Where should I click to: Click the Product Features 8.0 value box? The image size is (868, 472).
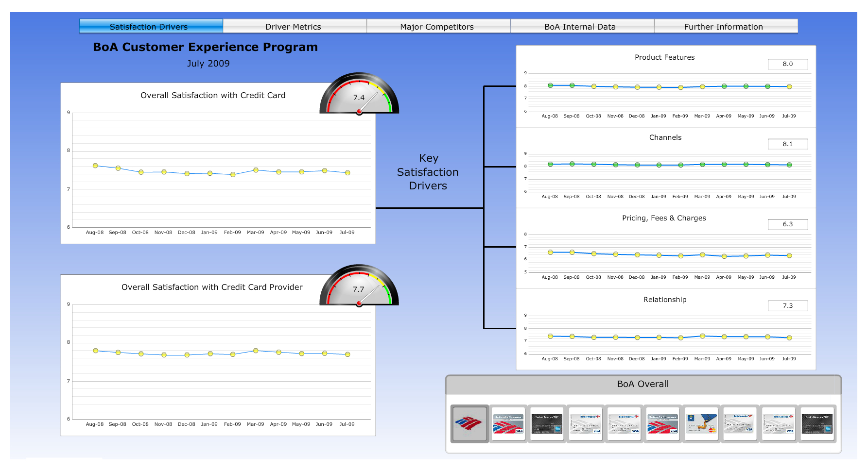pyautogui.click(x=787, y=64)
